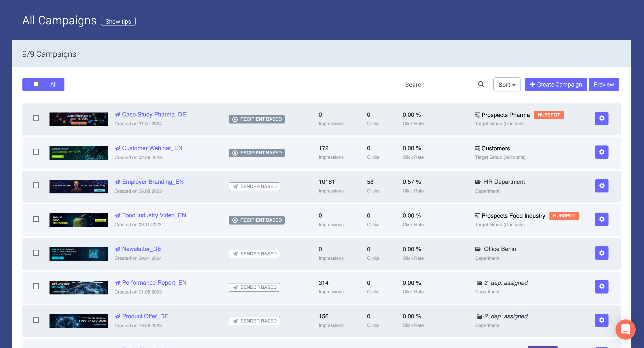
Task: Click the HUBSPOT tag on Prospects Pharma
Action: [548, 115]
